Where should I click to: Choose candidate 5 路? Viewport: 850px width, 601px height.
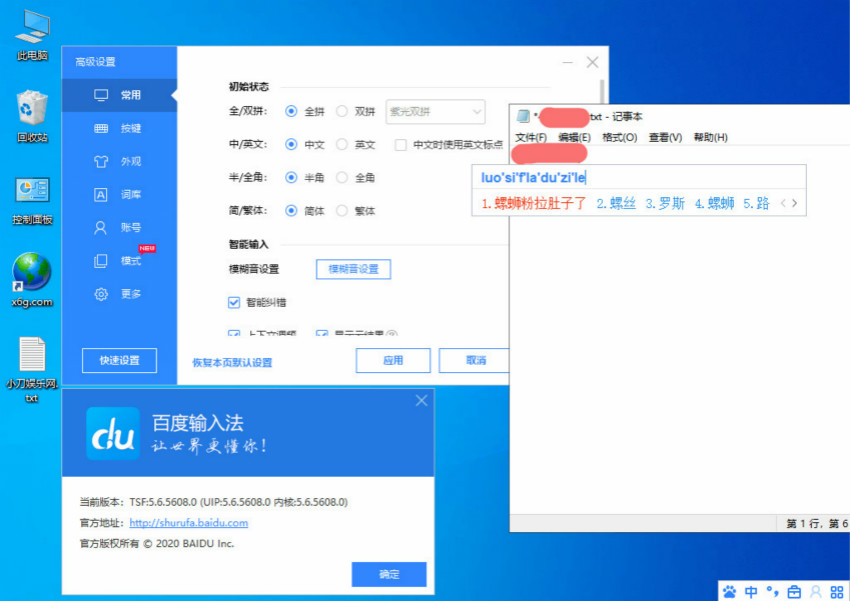coord(756,203)
